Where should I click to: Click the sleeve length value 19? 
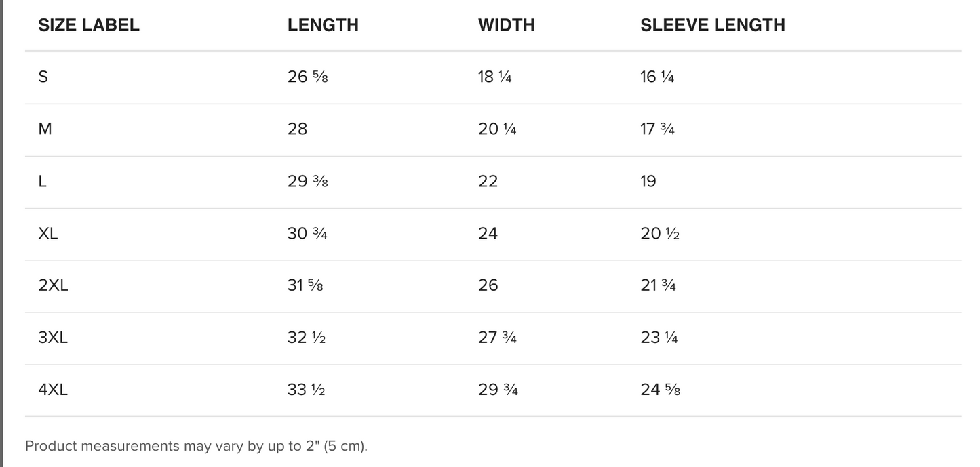(x=648, y=182)
